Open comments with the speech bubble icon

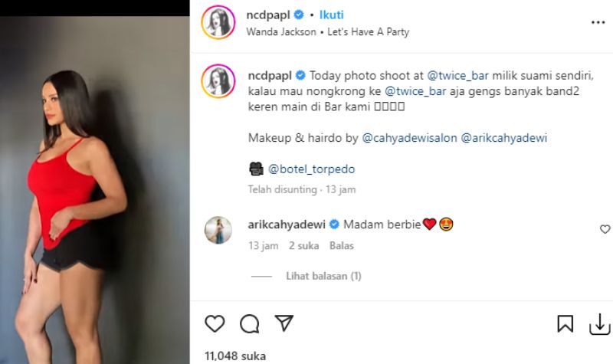click(249, 324)
